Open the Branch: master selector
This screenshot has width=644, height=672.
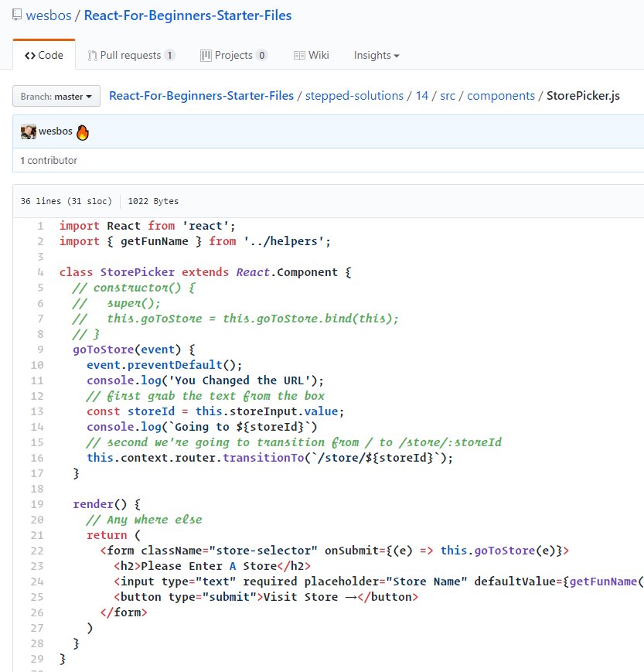pos(56,96)
